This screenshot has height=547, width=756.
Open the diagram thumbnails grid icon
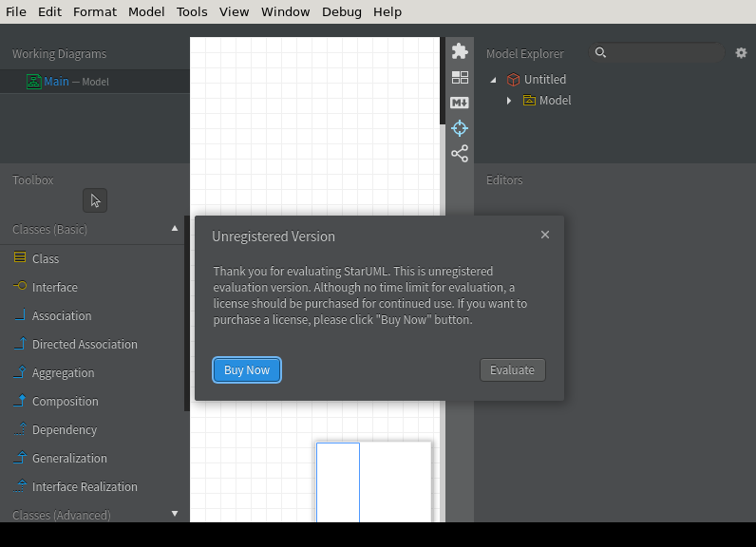[460, 77]
